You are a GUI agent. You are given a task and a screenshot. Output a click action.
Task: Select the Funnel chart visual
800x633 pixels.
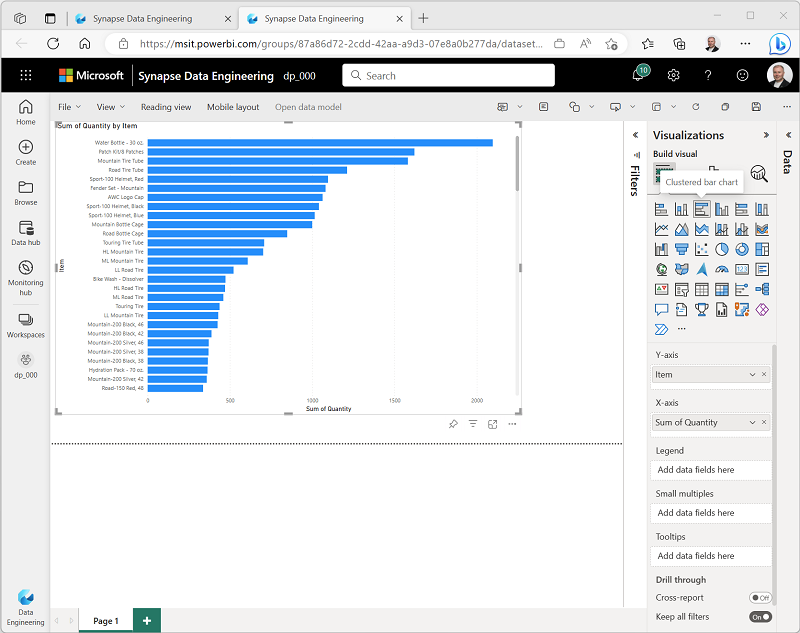(681, 249)
